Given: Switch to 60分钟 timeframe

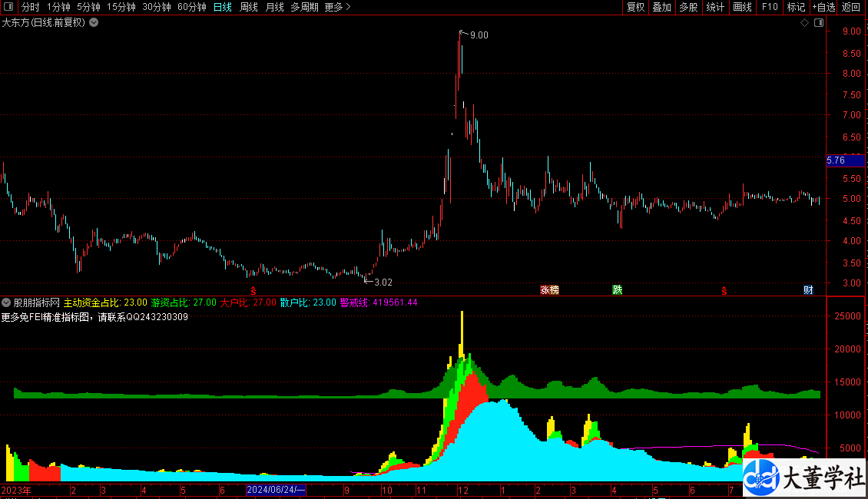Looking at the screenshot, I should coord(191,8).
